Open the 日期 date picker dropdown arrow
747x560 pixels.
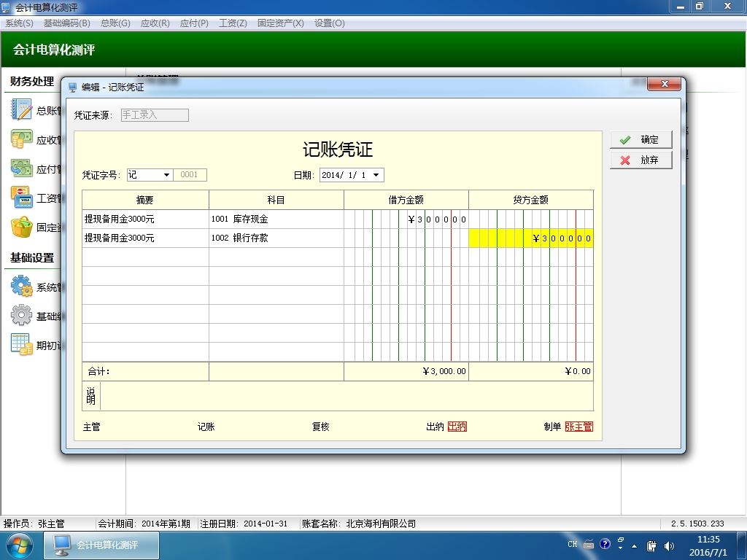pyautogui.click(x=376, y=175)
